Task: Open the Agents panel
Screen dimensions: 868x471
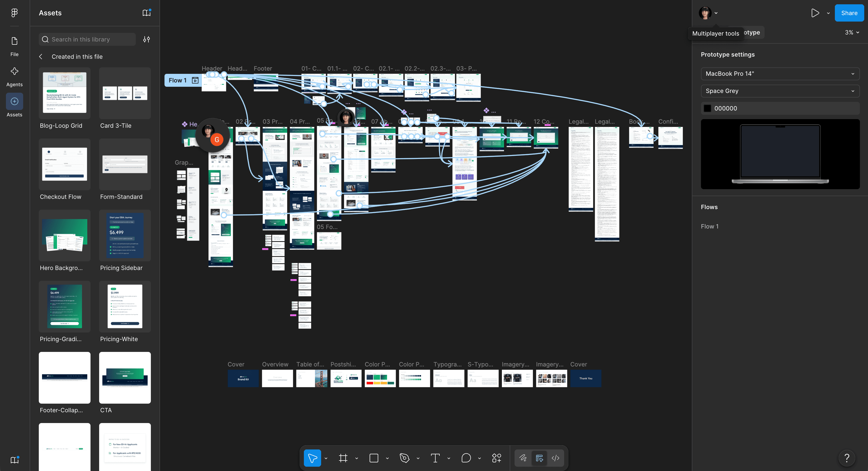Action: tap(14, 77)
